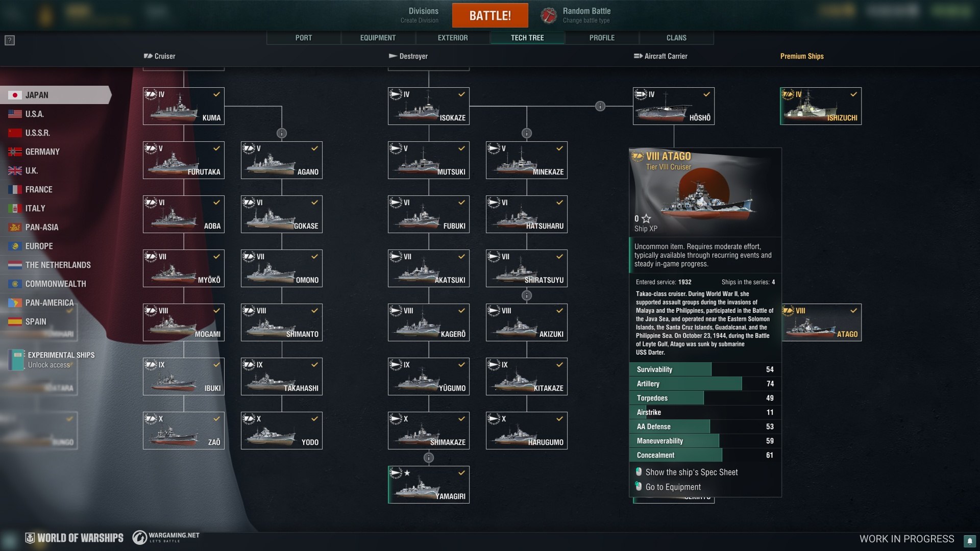
Task: Open the Profile tab
Action: coord(602,38)
